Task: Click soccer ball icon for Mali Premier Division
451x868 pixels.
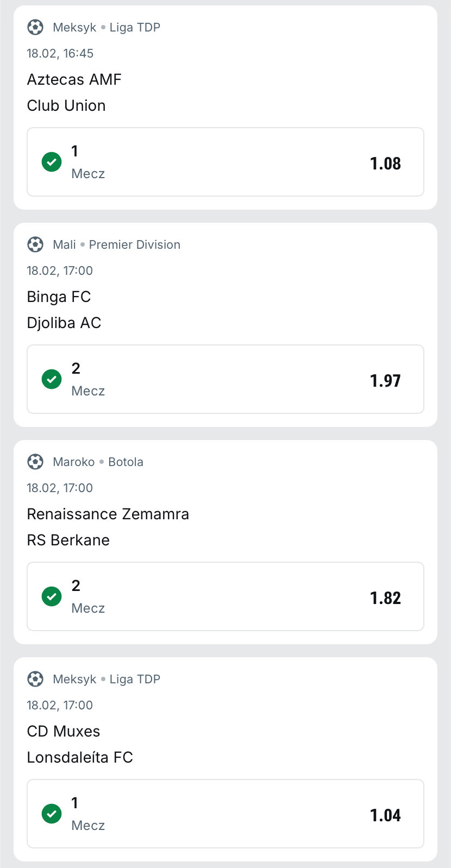Action: coord(35,244)
